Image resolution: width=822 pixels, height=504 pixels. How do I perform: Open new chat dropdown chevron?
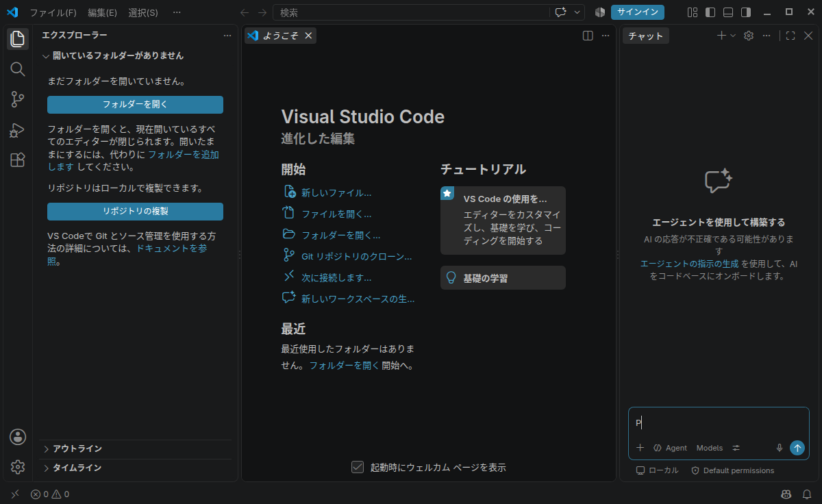[733, 36]
